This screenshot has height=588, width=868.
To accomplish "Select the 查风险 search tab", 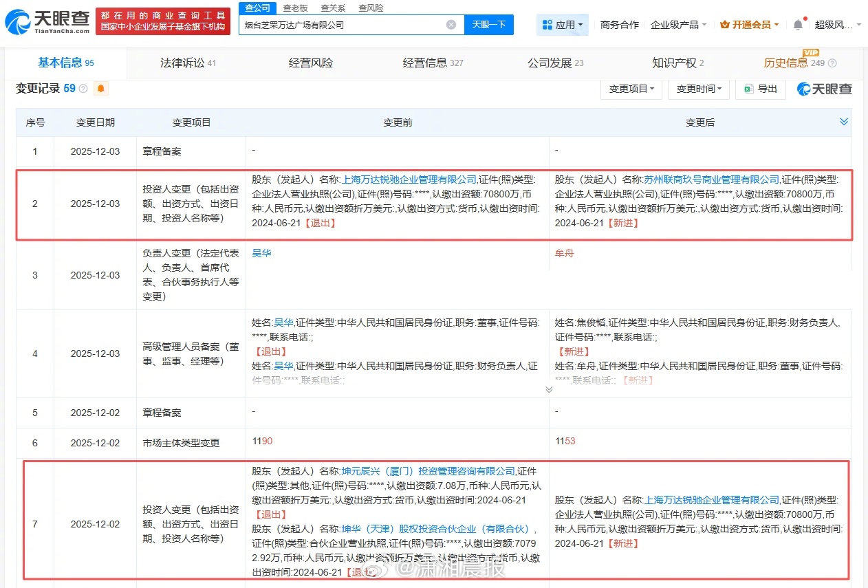I will [x=371, y=8].
